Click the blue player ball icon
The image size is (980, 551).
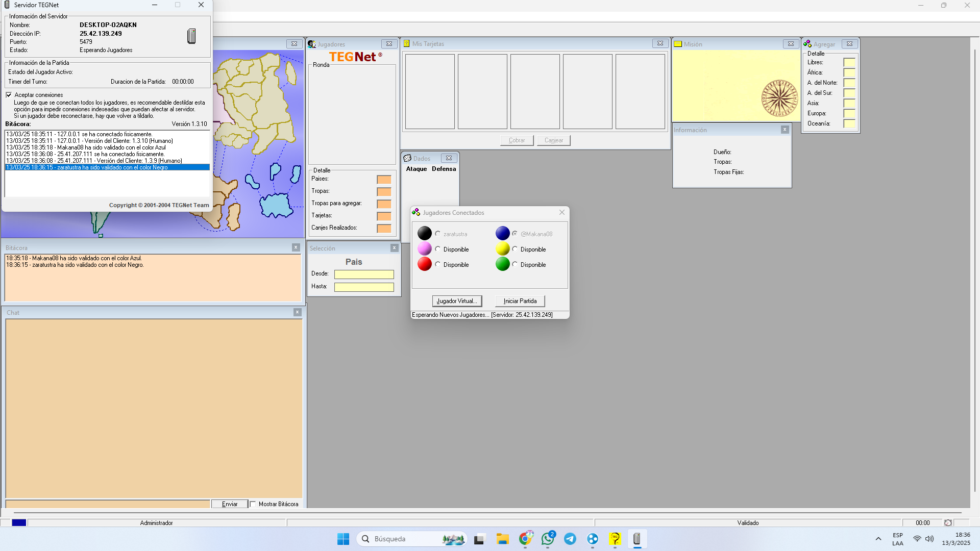[503, 233]
